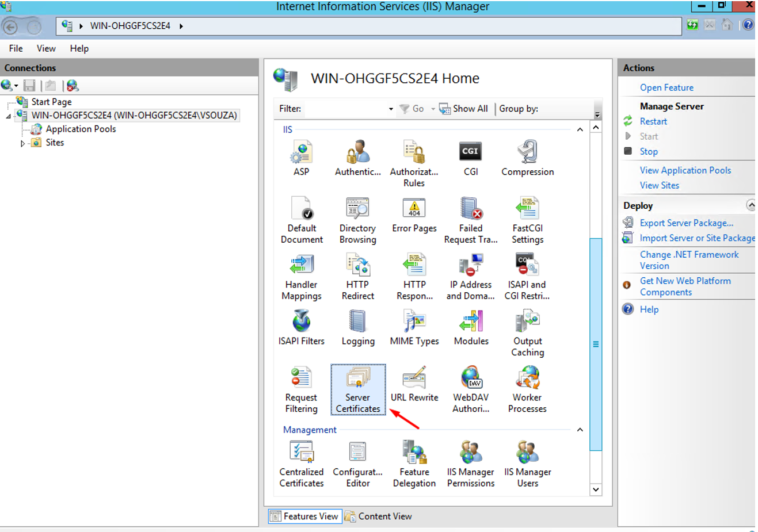Click the scroll down arrow of features list

596,489
